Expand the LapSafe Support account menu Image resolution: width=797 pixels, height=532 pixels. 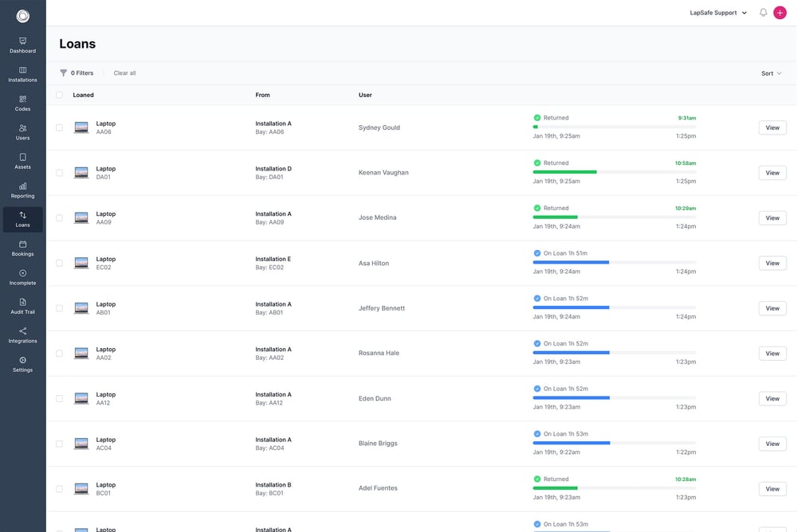click(x=716, y=12)
